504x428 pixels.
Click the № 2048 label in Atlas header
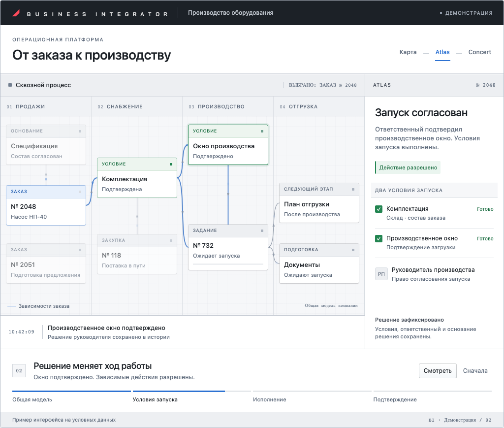pyautogui.click(x=486, y=85)
